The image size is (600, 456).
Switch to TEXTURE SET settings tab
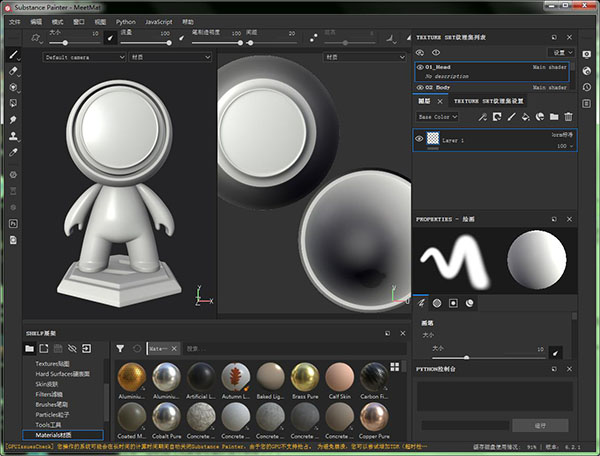point(488,101)
